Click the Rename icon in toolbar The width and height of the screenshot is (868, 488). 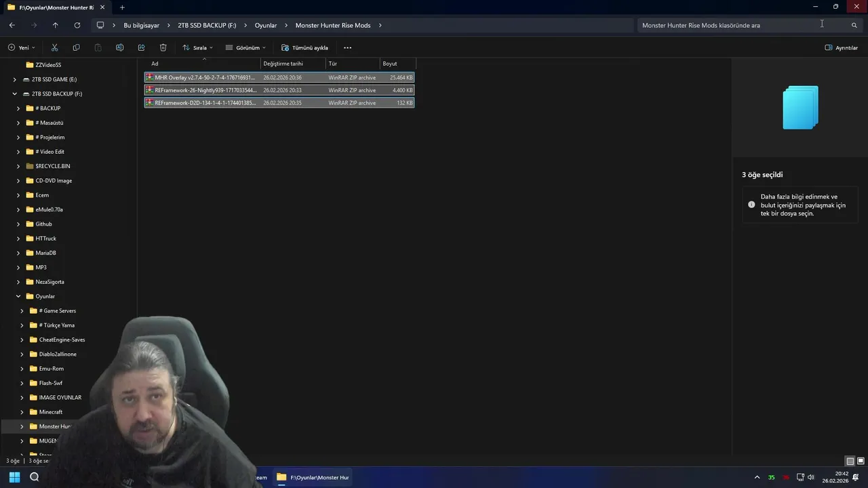tap(119, 47)
